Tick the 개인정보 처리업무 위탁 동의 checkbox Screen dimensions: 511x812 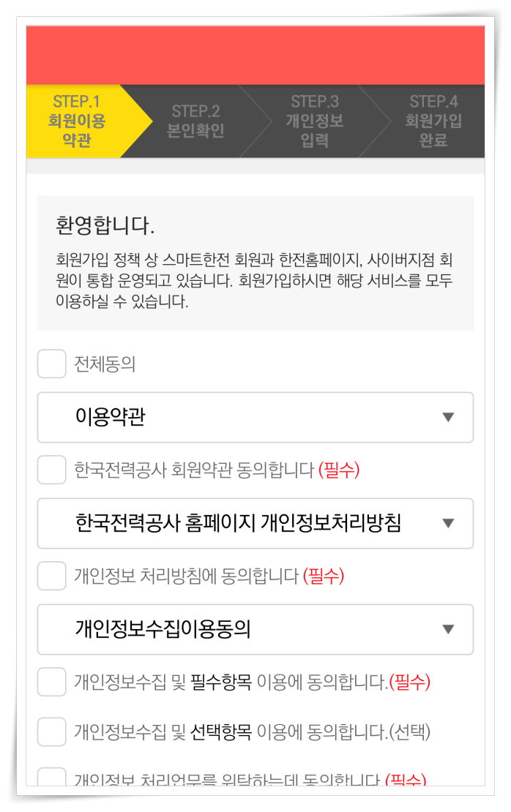(51, 777)
